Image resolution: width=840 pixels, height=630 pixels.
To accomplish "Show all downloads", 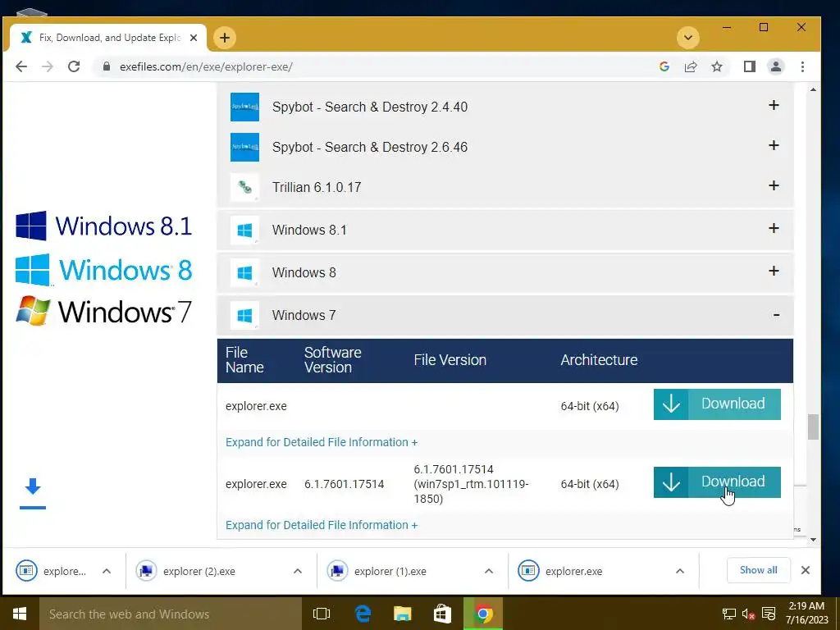I will (758, 570).
